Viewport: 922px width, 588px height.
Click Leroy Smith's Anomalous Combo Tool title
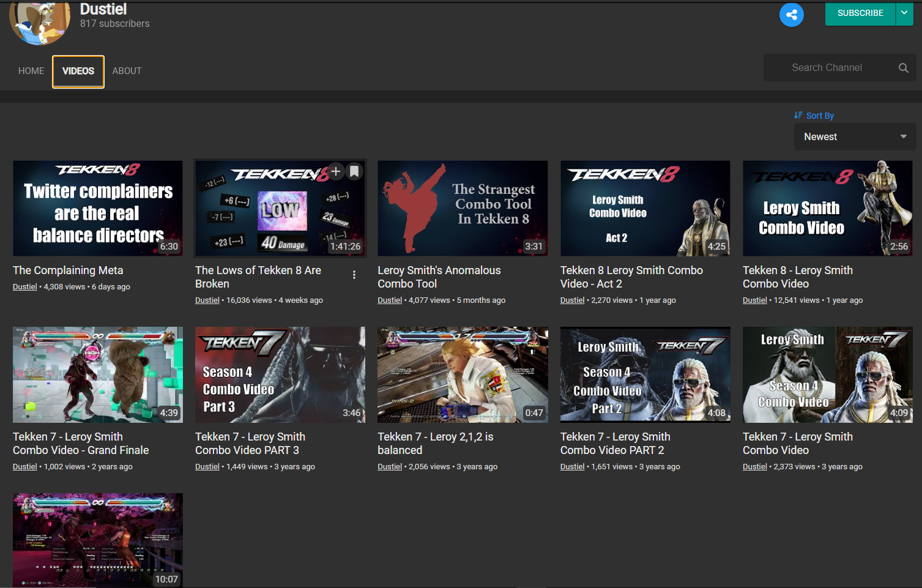pyautogui.click(x=439, y=277)
